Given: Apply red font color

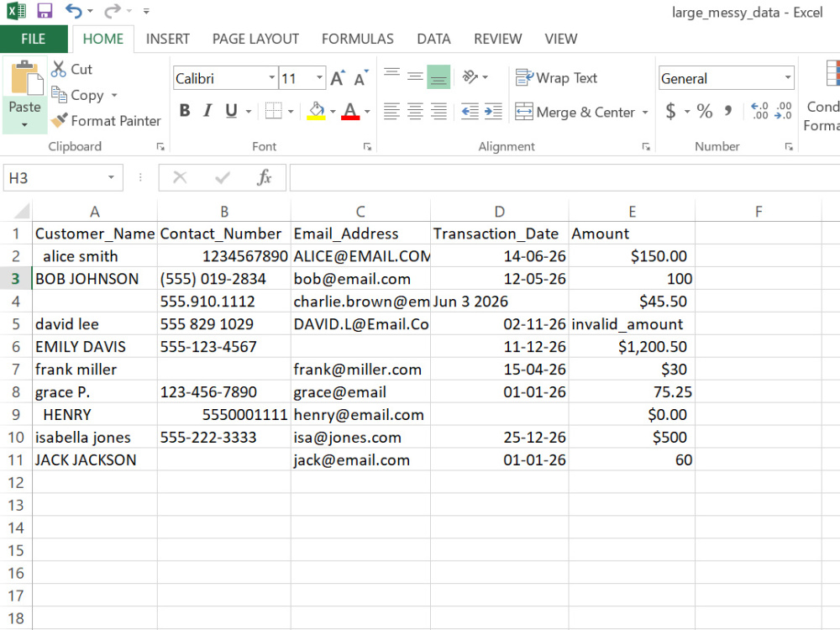Looking at the screenshot, I should click(x=350, y=111).
